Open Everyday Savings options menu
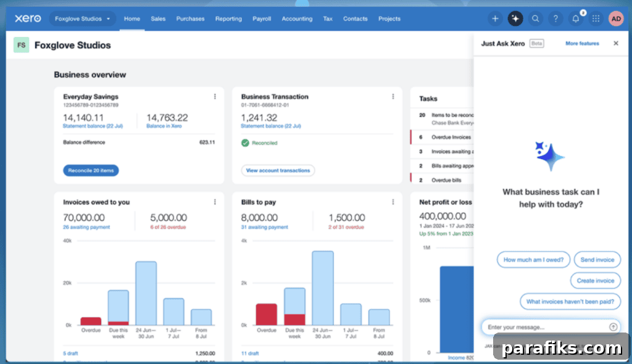Image resolution: width=632 pixels, height=364 pixels. pyautogui.click(x=215, y=97)
